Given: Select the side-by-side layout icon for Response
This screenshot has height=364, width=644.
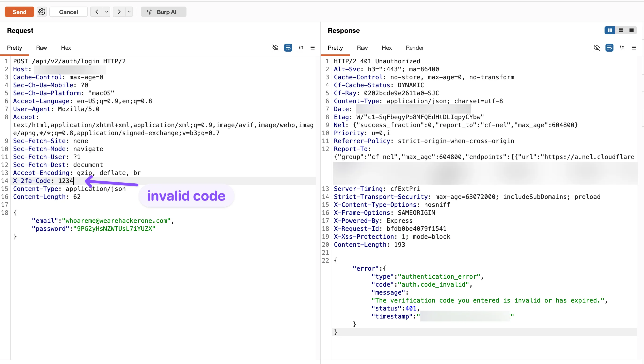Looking at the screenshot, I should tap(610, 30).
